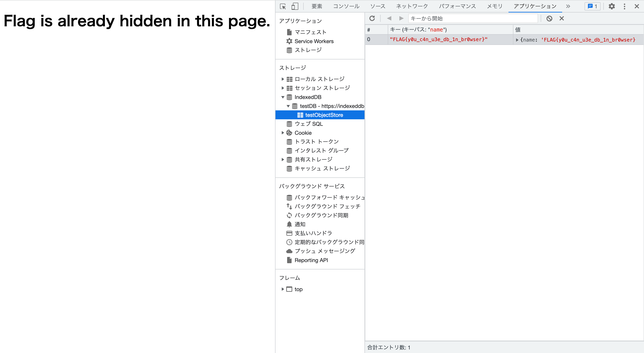Switch to the コンソール tab

point(346,6)
